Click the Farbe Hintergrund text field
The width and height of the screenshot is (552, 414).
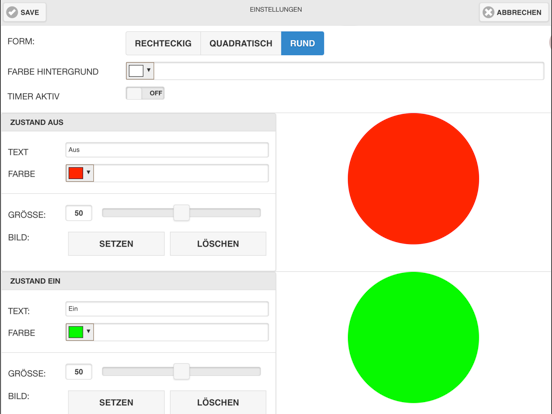(349, 71)
